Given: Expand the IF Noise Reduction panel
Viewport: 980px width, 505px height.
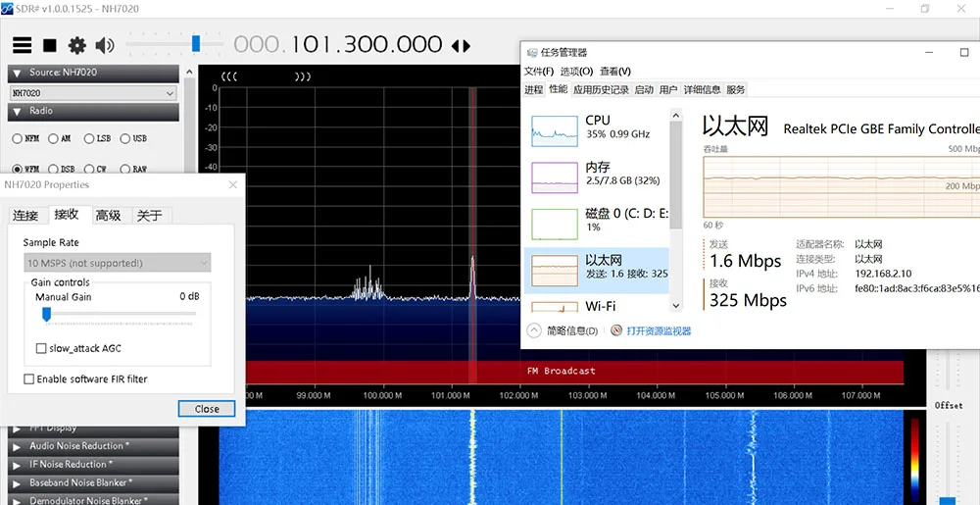Looking at the screenshot, I should (x=94, y=465).
